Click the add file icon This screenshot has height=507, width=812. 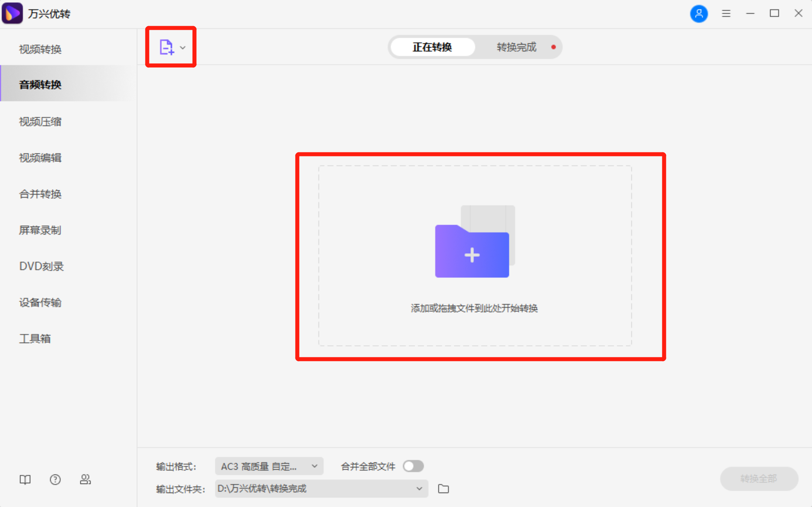166,47
